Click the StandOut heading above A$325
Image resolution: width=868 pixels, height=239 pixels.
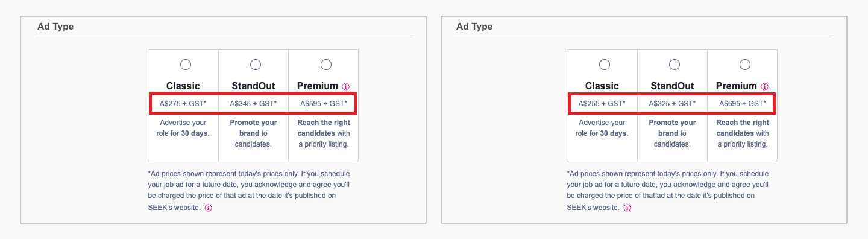tap(672, 86)
